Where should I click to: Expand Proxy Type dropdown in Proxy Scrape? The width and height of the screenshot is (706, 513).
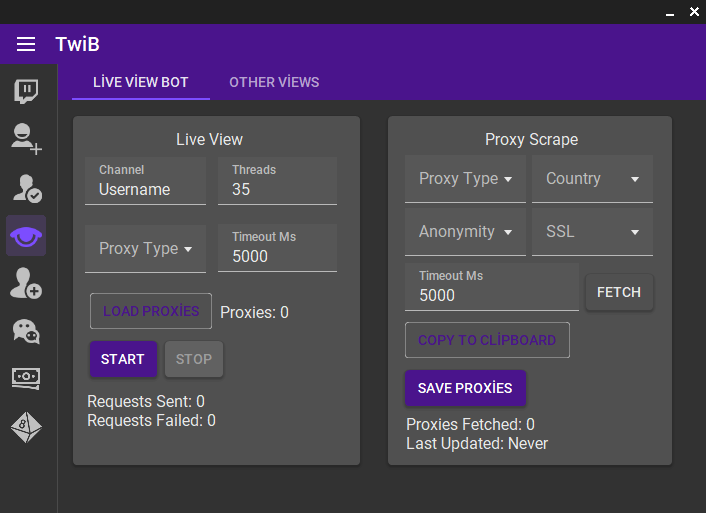pos(465,179)
